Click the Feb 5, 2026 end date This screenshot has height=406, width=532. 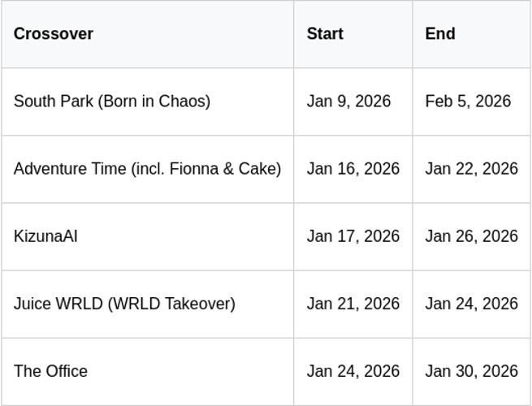[x=468, y=101]
